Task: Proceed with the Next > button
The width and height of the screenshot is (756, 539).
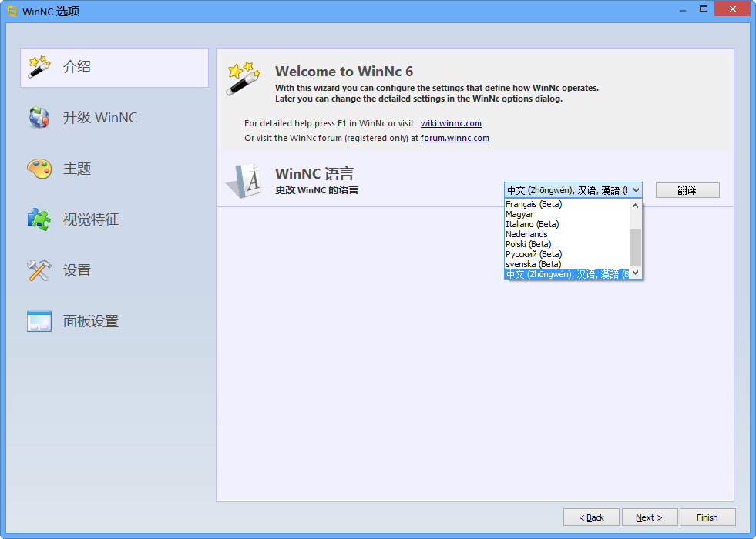Action: point(650,517)
